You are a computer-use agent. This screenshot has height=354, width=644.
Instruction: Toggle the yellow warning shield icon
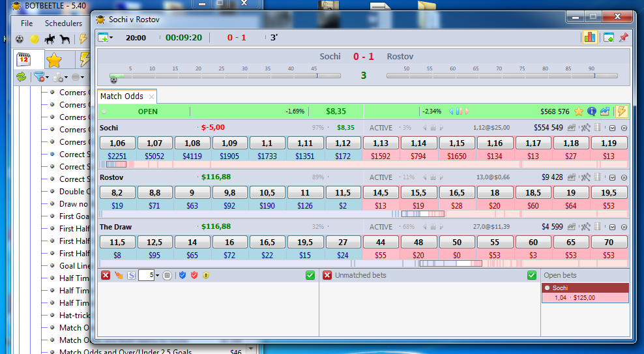click(206, 275)
